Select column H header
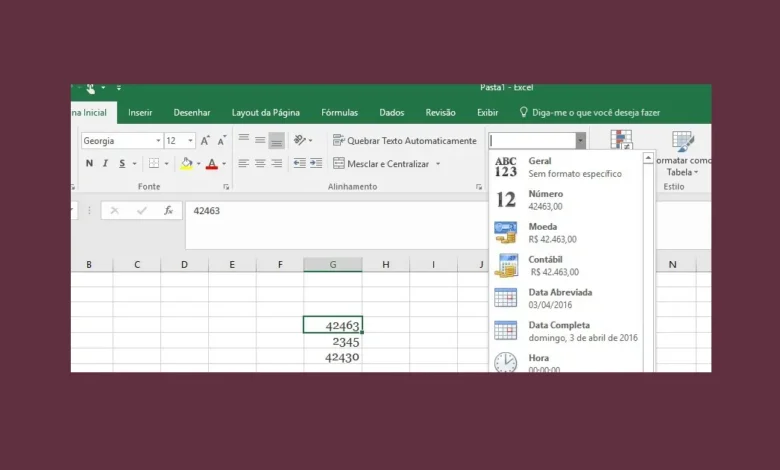 386,265
